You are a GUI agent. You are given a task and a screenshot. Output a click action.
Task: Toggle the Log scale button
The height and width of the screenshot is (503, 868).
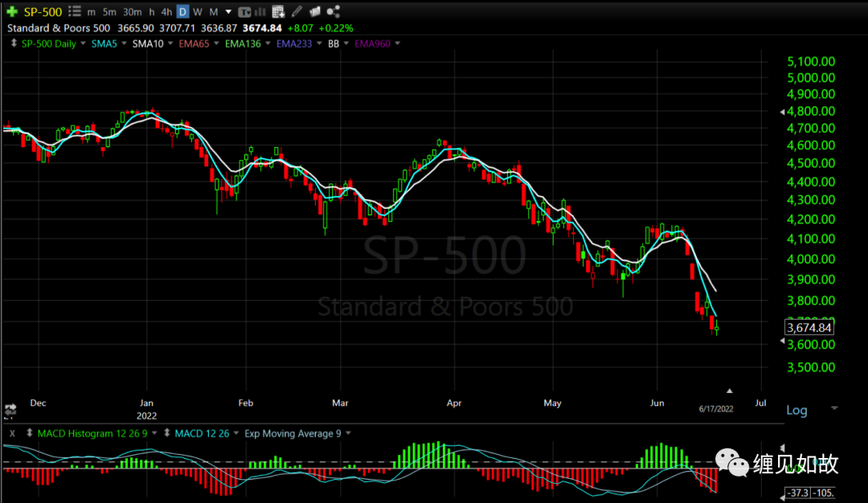(x=796, y=410)
